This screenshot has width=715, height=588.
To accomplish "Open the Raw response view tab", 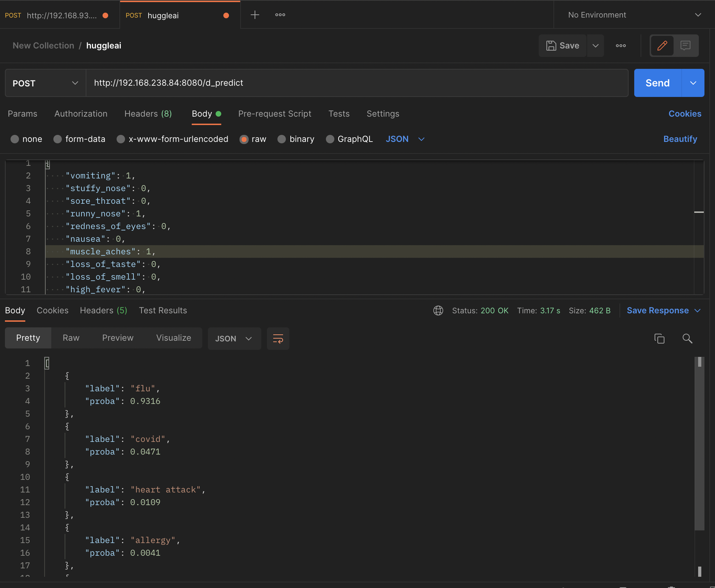I will point(71,338).
